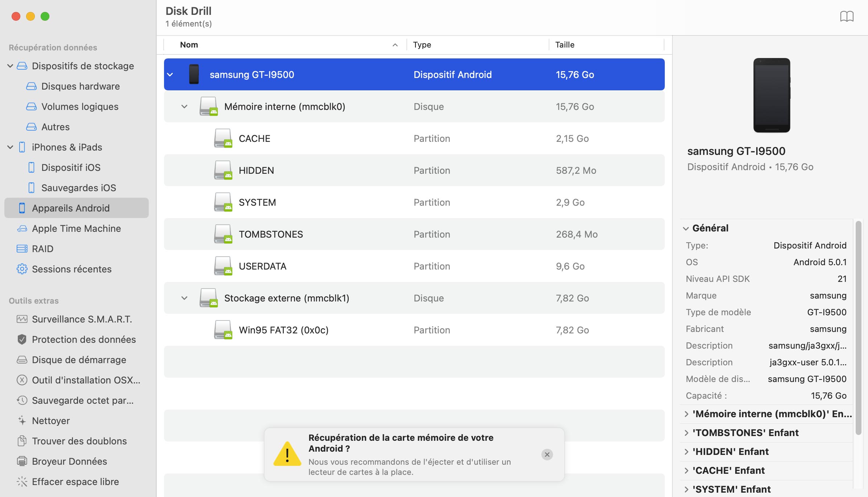Click the Surveillance S.M.A.R.T. graph icon
The image size is (868, 497).
pos(22,319)
